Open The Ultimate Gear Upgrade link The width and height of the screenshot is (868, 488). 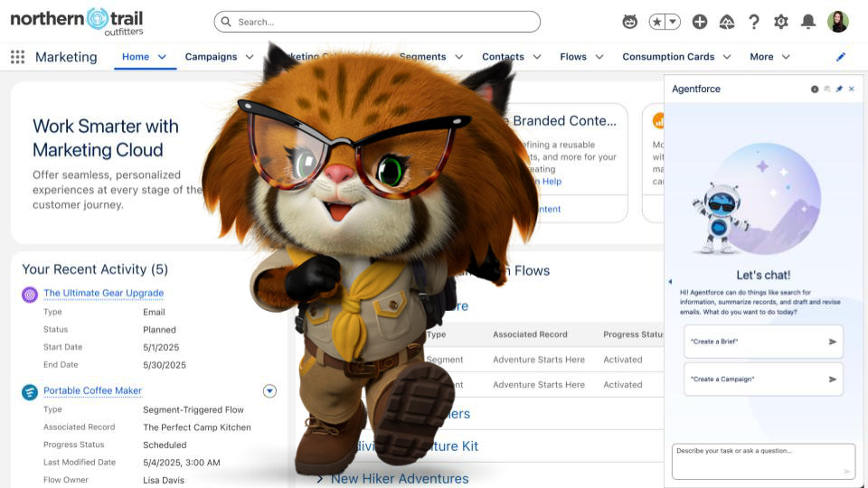pyautogui.click(x=103, y=293)
